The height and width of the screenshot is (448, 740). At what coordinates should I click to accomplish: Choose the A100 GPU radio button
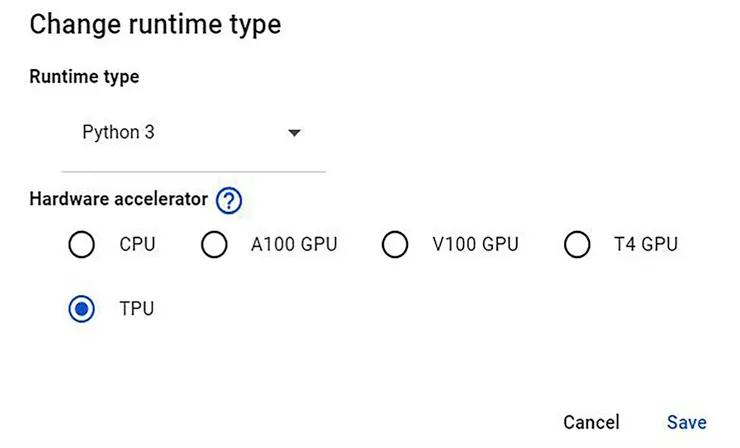pos(214,245)
